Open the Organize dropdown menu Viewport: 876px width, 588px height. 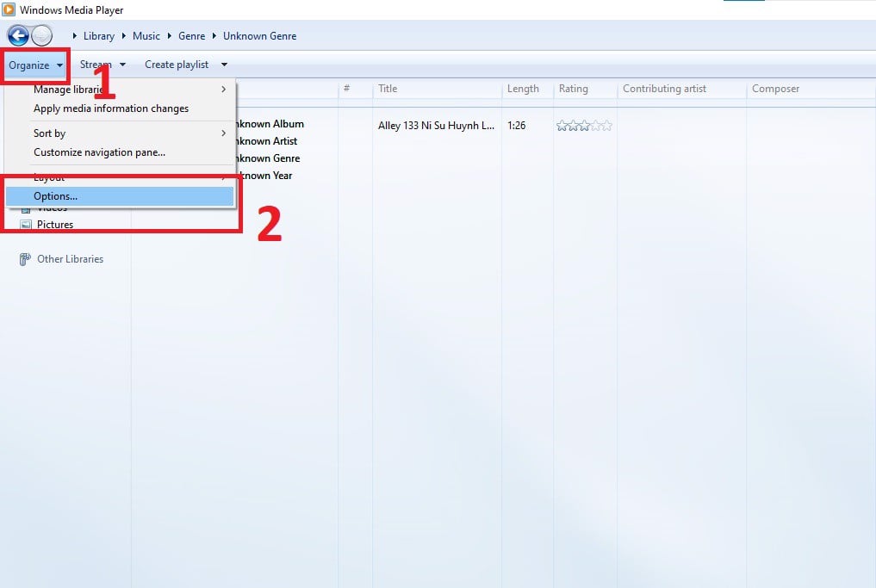35,65
